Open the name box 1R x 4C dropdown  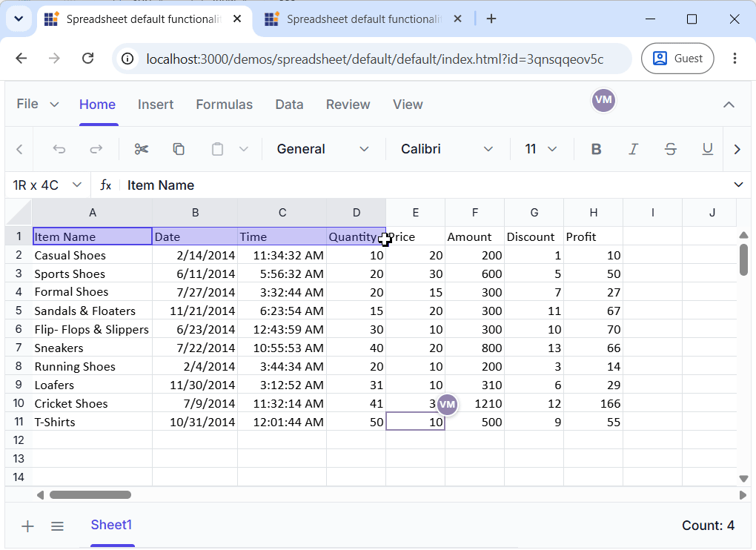(76, 185)
